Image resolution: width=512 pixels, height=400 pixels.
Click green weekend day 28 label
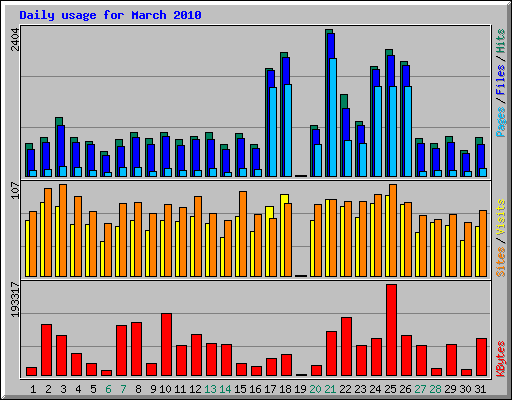[435, 389]
